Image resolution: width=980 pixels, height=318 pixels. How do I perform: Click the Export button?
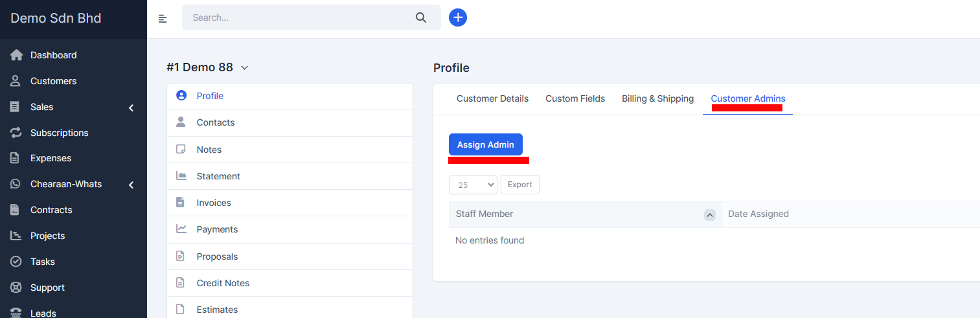point(519,185)
